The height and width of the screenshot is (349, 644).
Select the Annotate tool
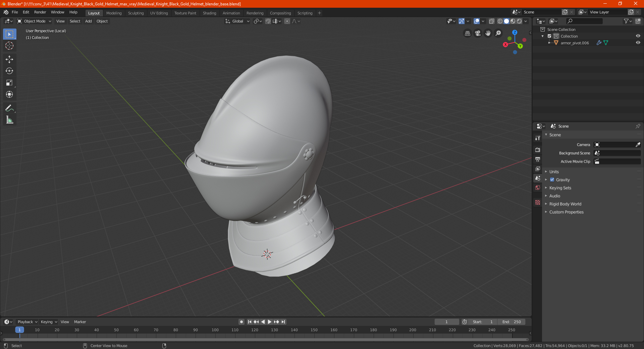point(9,108)
